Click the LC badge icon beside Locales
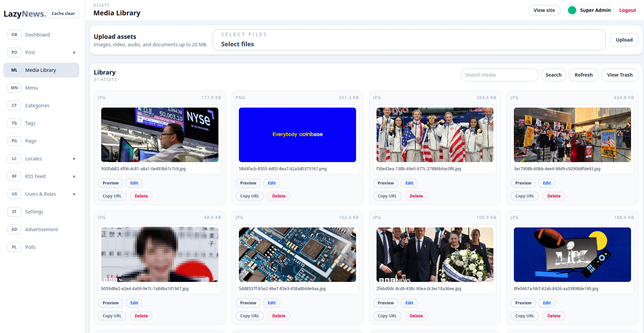644x333 pixels. click(x=14, y=159)
